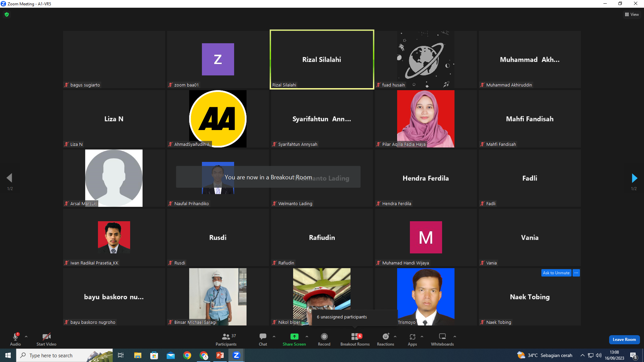This screenshot has height=362, width=644.
Task: Select bayu baskoro nugroho's tile
Action: (114, 297)
